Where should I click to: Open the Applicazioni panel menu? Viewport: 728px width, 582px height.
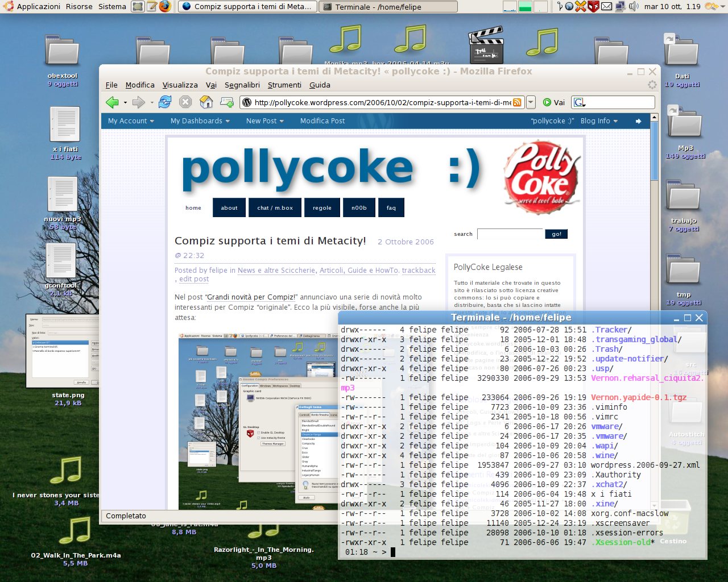tap(38, 6)
